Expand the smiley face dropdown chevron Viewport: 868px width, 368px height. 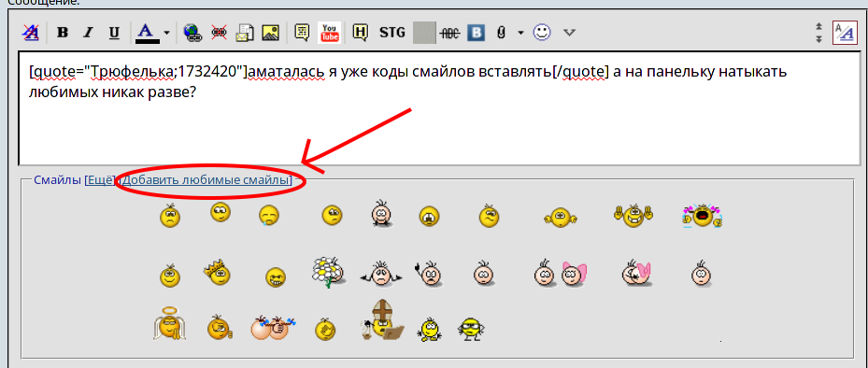569,33
